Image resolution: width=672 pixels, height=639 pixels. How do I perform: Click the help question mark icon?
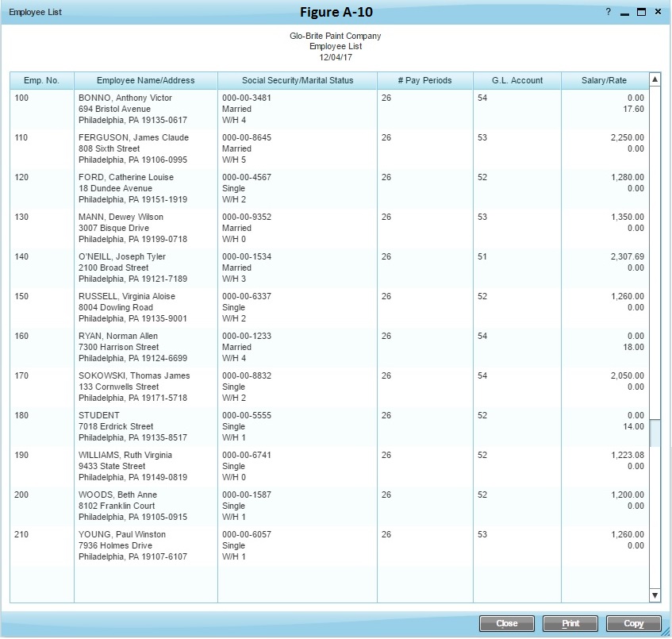pyautogui.click(x=609, y=12)
